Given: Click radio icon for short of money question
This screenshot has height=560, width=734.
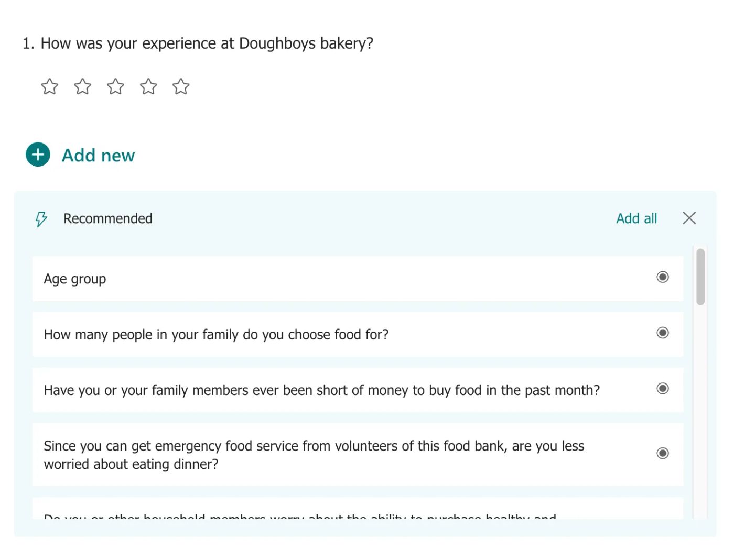Looking at the screenshot, I should coord(663,388).
